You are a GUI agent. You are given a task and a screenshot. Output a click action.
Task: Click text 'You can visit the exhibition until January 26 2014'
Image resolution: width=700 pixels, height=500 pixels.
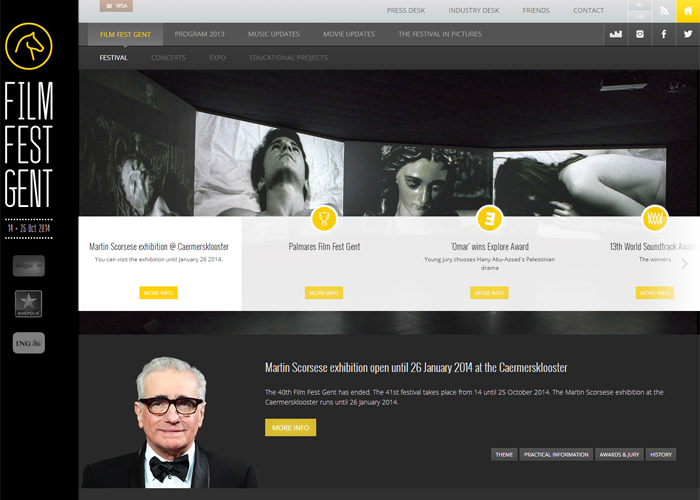click(x=159, y=259)
